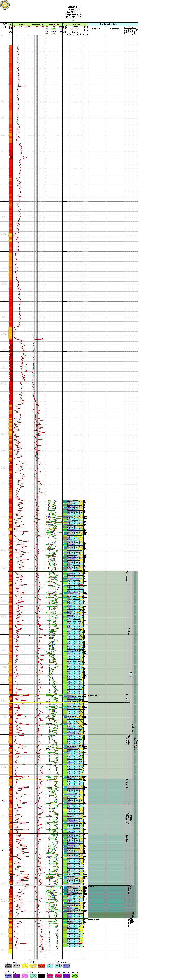Click the Depth Log column header
The height and width of the screenshot is (980, 180).
(4, 25)
